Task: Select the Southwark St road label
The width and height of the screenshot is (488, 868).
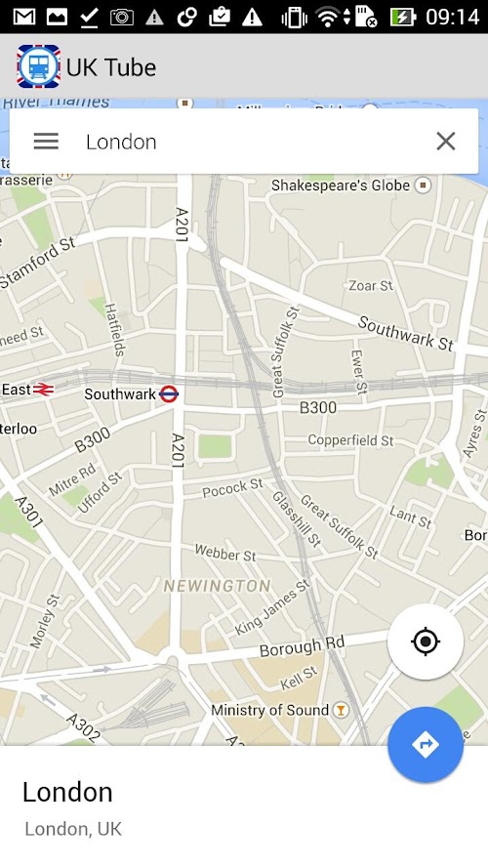Action: [406, 333]
